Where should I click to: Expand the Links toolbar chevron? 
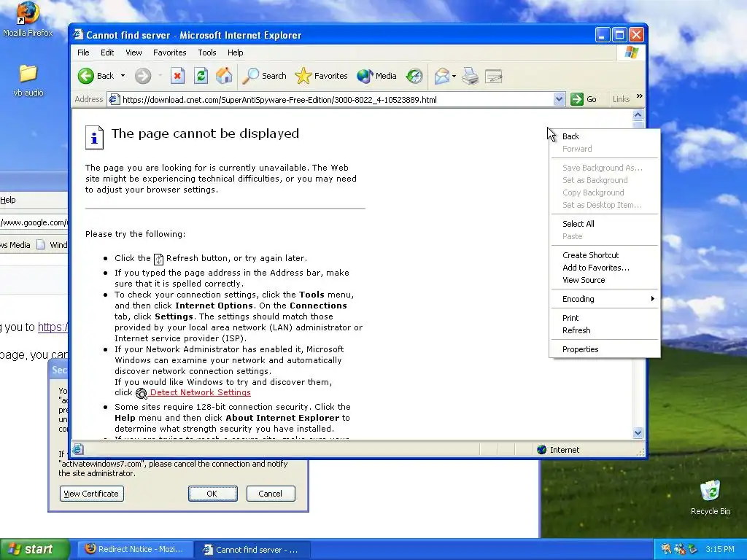pyautogui.click(x=639, y=96)
